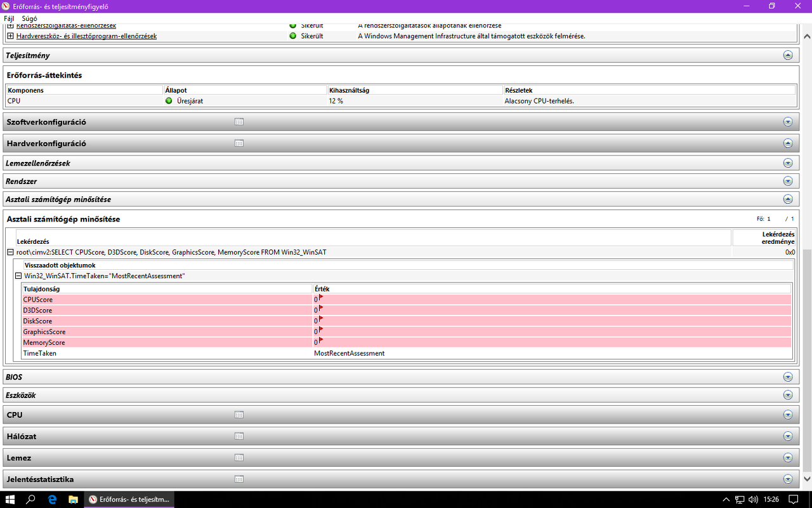
Task: Expand Hardvereszköz- és illesztőprogram-ellenőrzések row
Action: (x=10, y=36)
